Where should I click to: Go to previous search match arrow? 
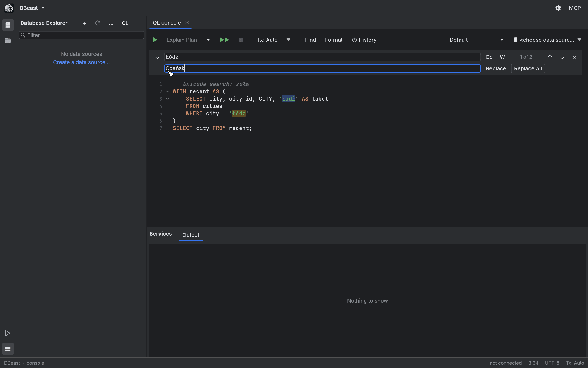click(550, 57)
